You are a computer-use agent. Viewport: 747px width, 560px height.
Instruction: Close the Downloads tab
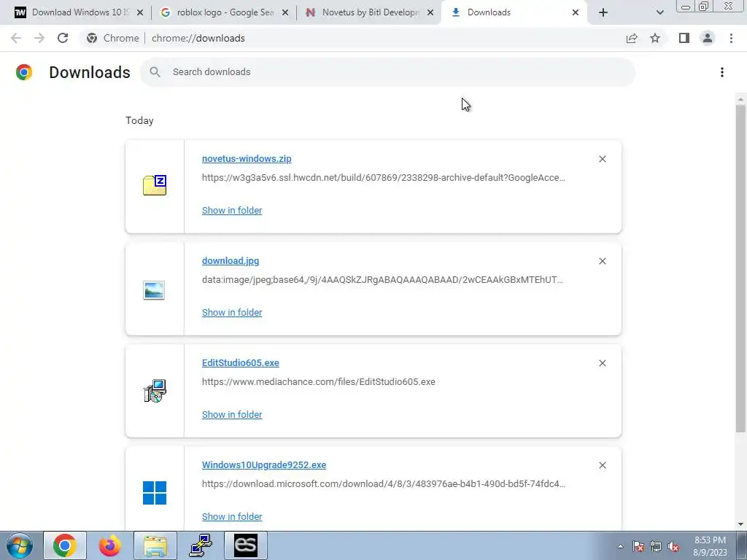[x=576, y=13]
